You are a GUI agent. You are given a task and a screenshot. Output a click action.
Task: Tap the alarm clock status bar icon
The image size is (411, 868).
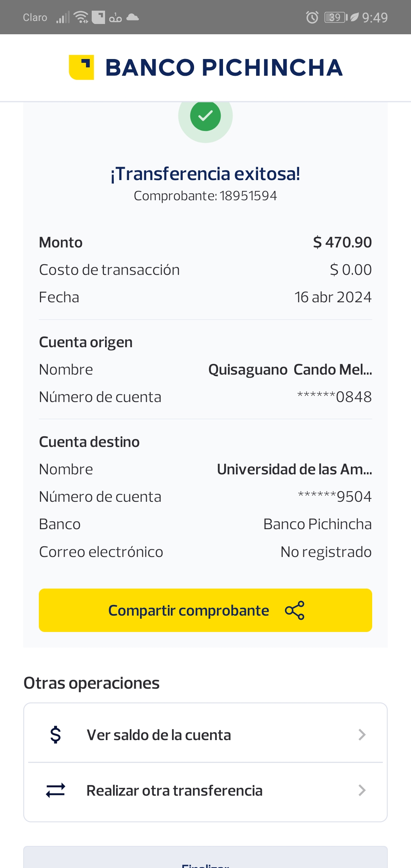(312, 18)
